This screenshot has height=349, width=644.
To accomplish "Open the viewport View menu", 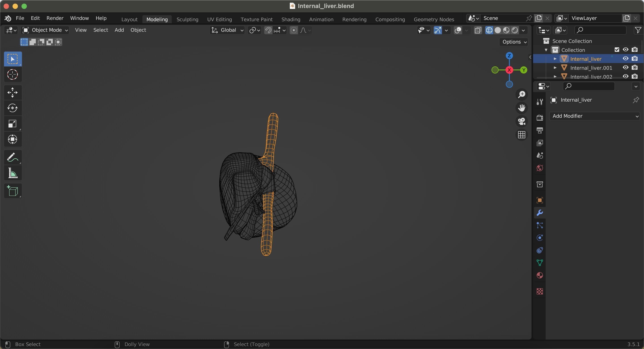I will pyautogui.click(x=81, y=30).
